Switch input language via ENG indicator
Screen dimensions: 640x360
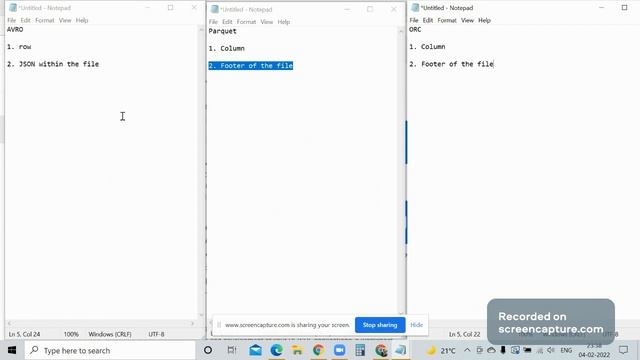pos(566,350)
